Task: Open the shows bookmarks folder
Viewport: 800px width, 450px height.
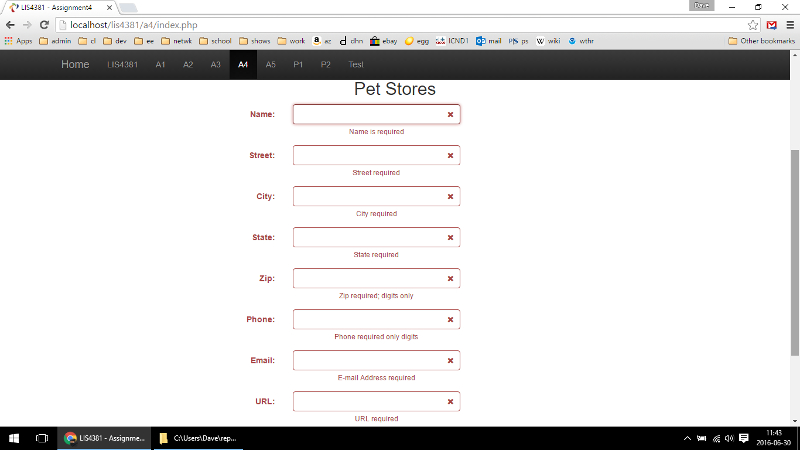Action: [x=255, y=41]
